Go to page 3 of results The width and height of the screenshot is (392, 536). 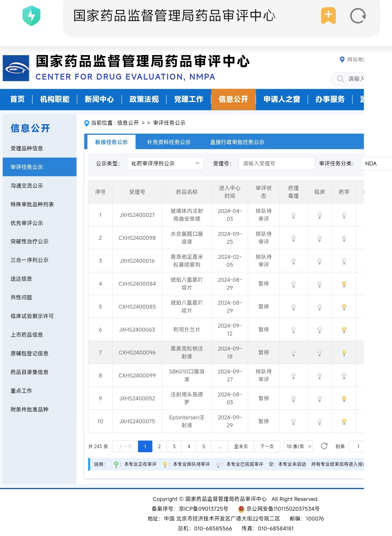pyautogui.click(x=174, y=446)
